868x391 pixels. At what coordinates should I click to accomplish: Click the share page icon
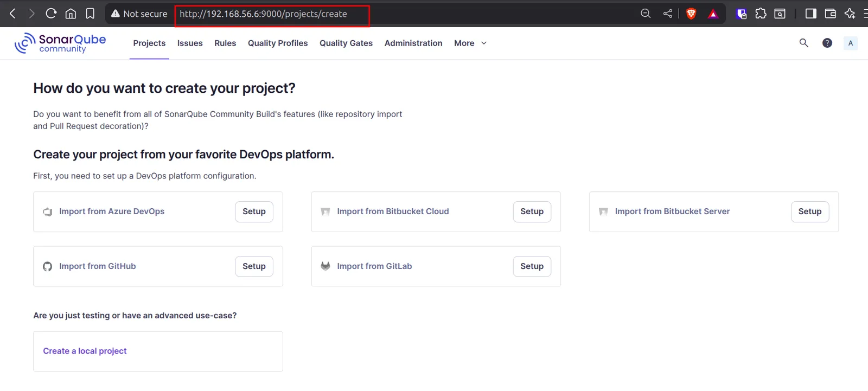[x=668, y=14]
